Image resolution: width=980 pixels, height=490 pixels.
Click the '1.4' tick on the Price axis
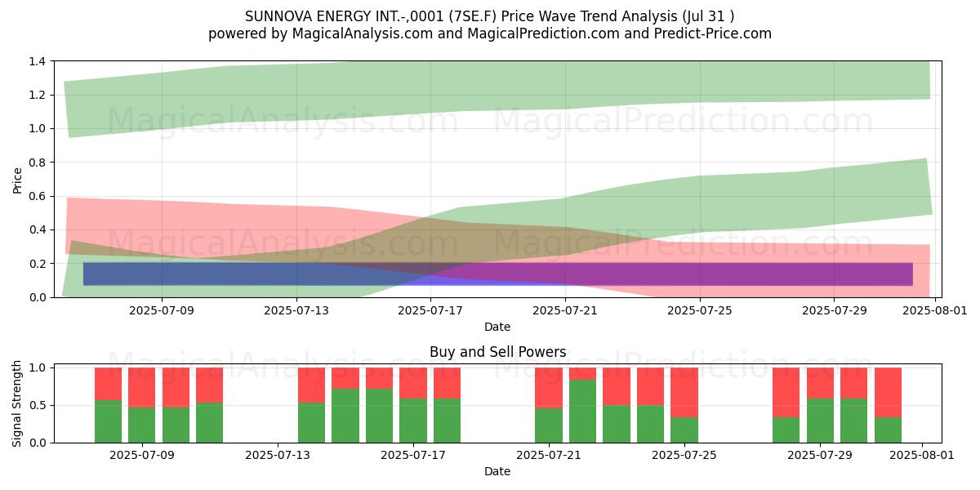39,61
